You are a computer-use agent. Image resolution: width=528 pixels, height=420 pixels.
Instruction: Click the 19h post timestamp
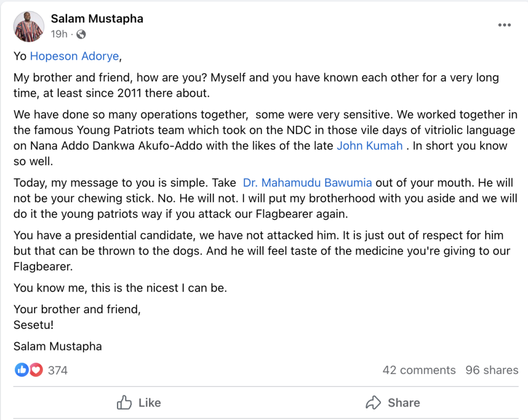tap(59, 35)
